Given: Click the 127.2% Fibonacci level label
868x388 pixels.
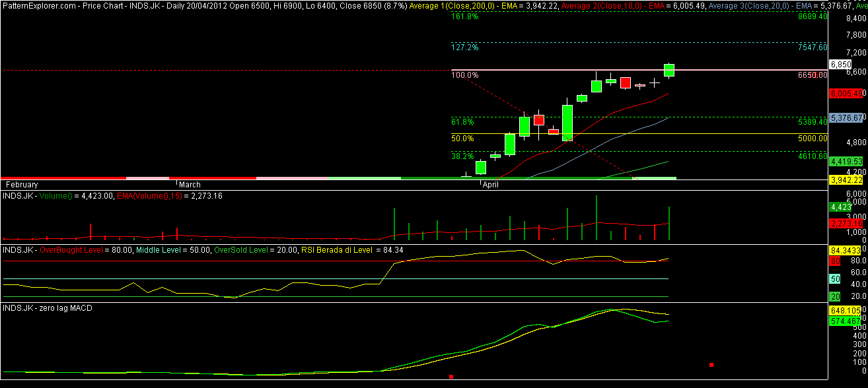Looking at the screenshot, I should pyautogui.click(x=465, y=48).
